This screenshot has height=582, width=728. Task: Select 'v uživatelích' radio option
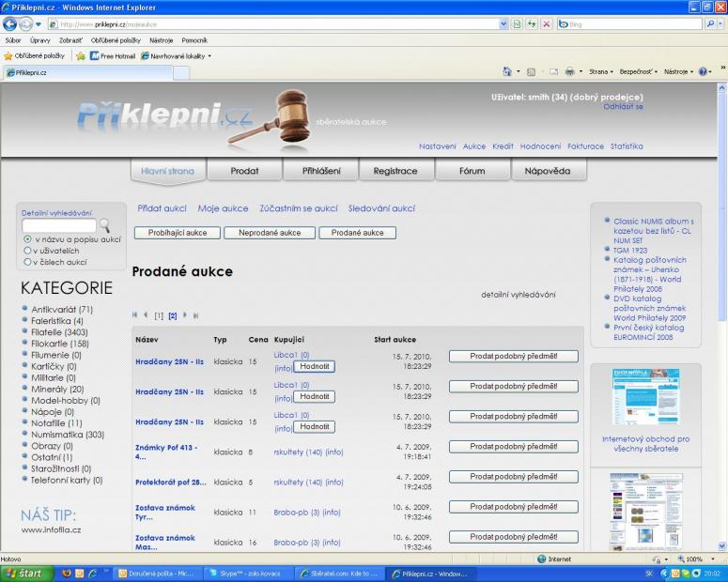[27, 251]
